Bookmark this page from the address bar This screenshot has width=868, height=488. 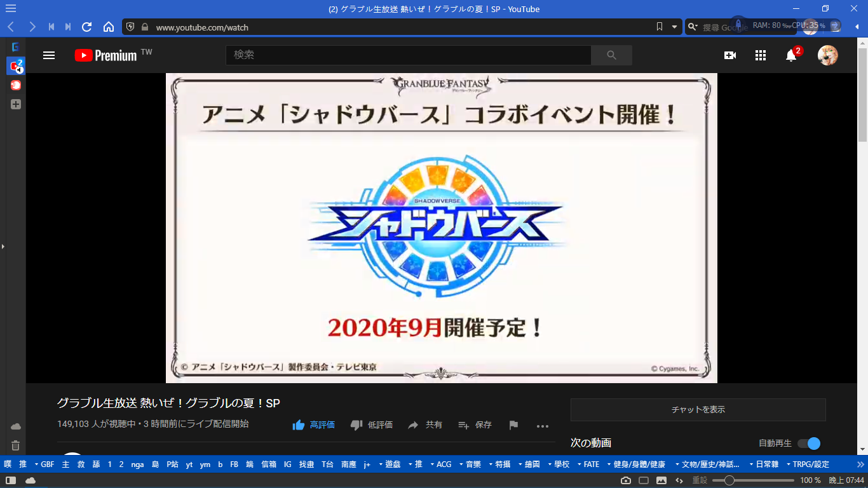(x=660, y=27)
